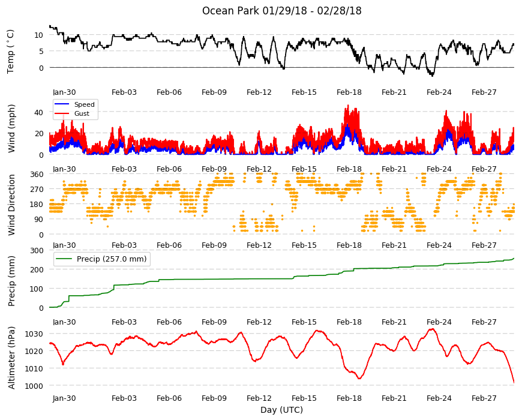The image size is (522, 420).
Task: Click the Gust legend text
Action: click(82, 113)
